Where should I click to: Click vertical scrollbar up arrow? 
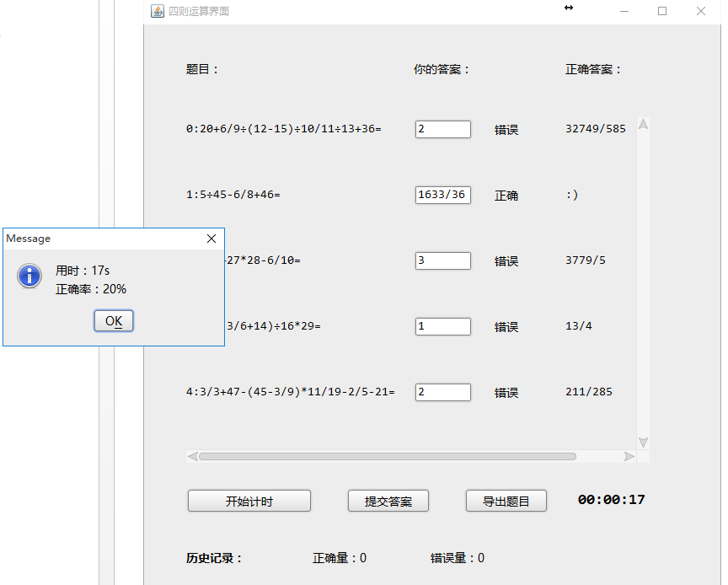point(643,124)
